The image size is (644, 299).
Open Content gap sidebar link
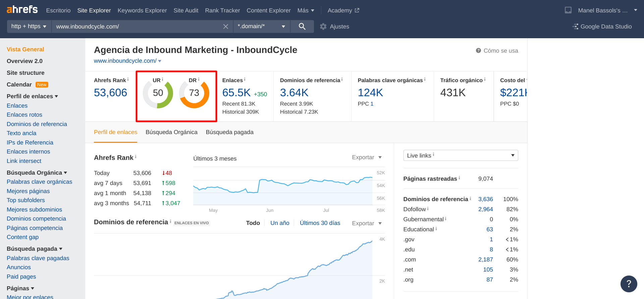pos(22,237)
